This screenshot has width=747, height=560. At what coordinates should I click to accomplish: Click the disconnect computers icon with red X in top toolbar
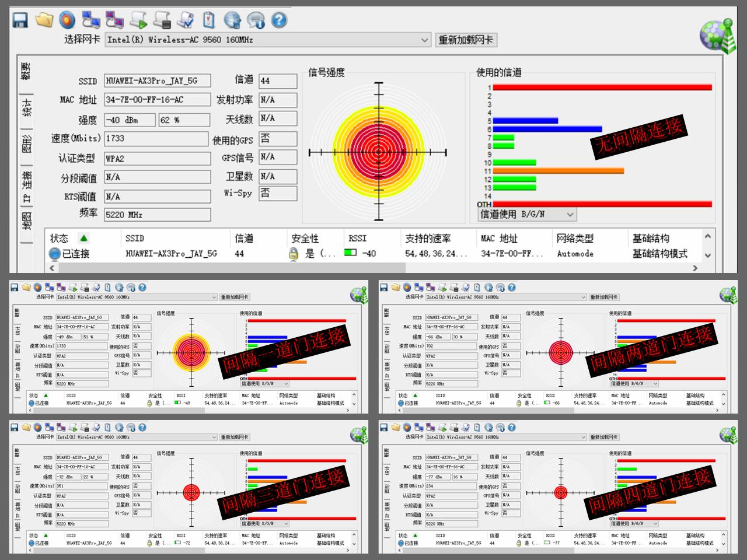click(x=114, y=20)
